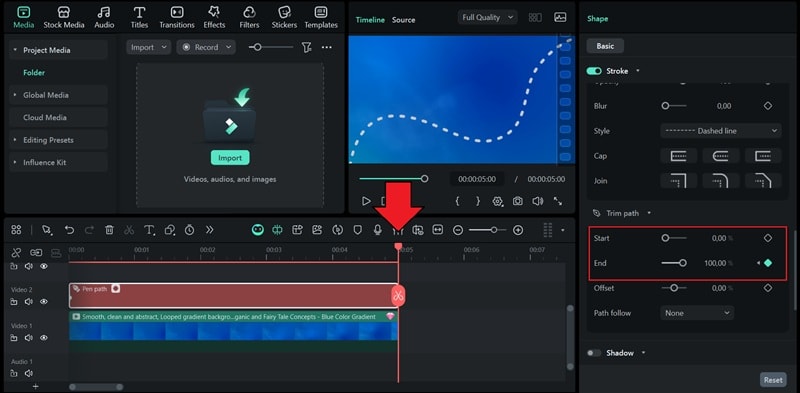Click the green AI copilot face icon
This screenshot has height=393, width=800.
pyautogui.click(x=258, y=230)
